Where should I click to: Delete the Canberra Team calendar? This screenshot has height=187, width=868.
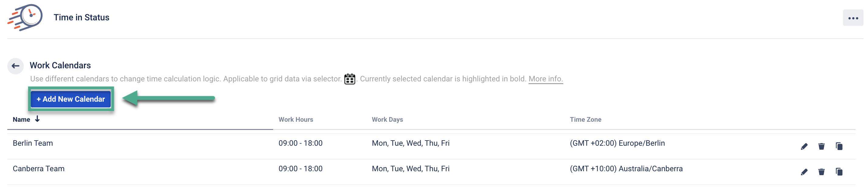[x=821, y=172]
